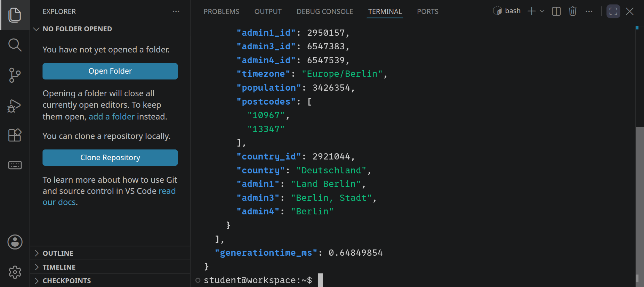Open the Accounts menu icon

tap(15, 242)
